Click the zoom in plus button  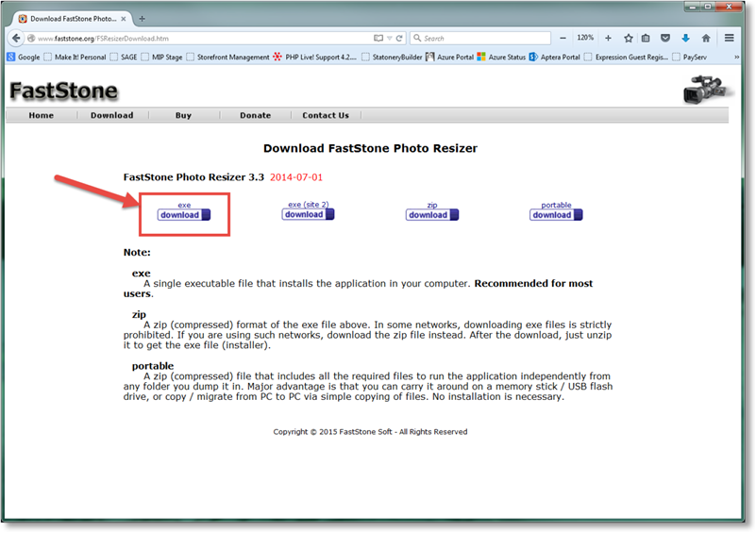(x=608, y=38)
